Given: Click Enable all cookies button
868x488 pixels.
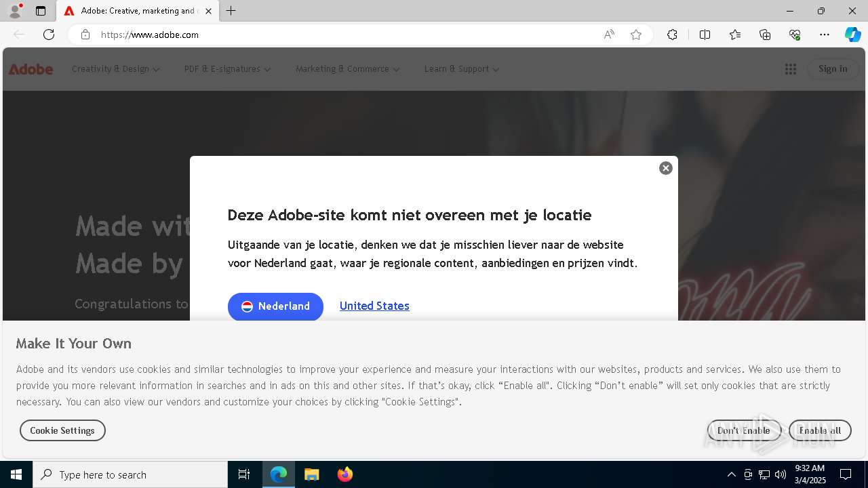Looking at the screenshot, I should (x=820, y=430).
